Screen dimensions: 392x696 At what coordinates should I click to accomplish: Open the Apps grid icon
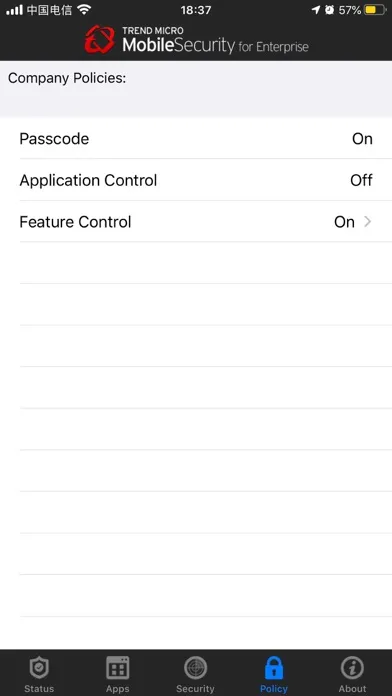click(x=118, y=668)
